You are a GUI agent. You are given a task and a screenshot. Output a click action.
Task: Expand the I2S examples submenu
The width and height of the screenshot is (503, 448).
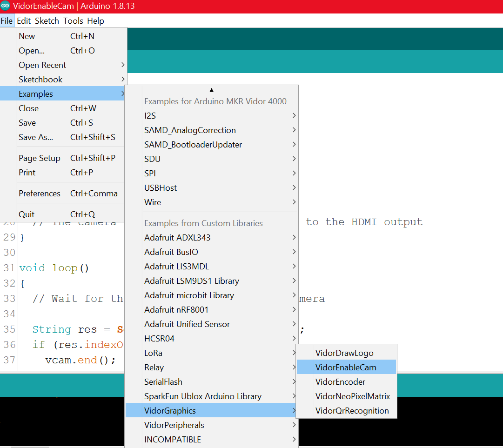[212, 116]
